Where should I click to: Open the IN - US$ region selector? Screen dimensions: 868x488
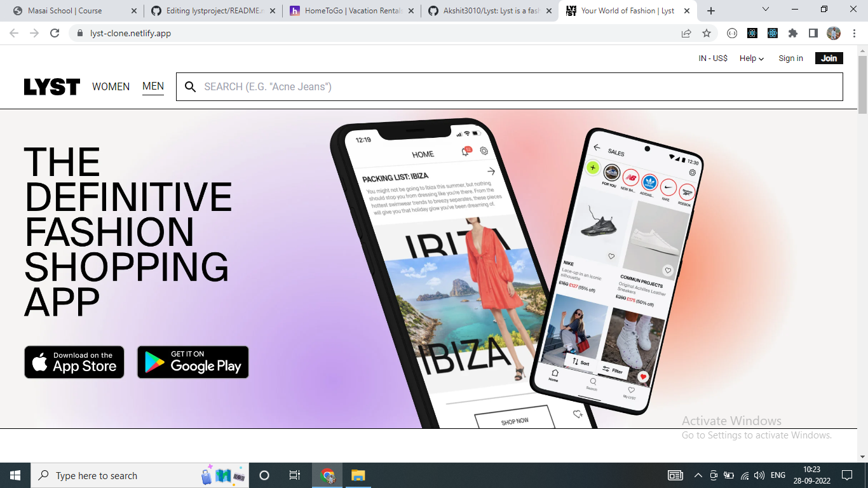coord(713,58)
